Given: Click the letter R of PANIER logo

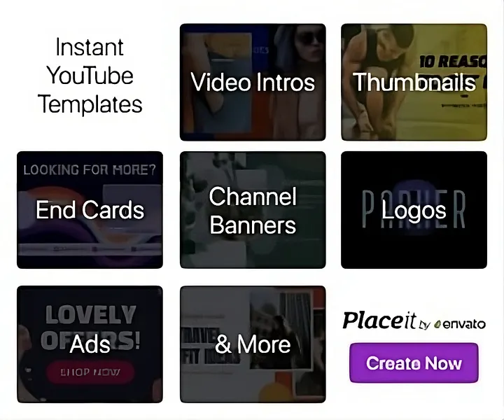Looking at the screenshot, I should tap(458, 209).
